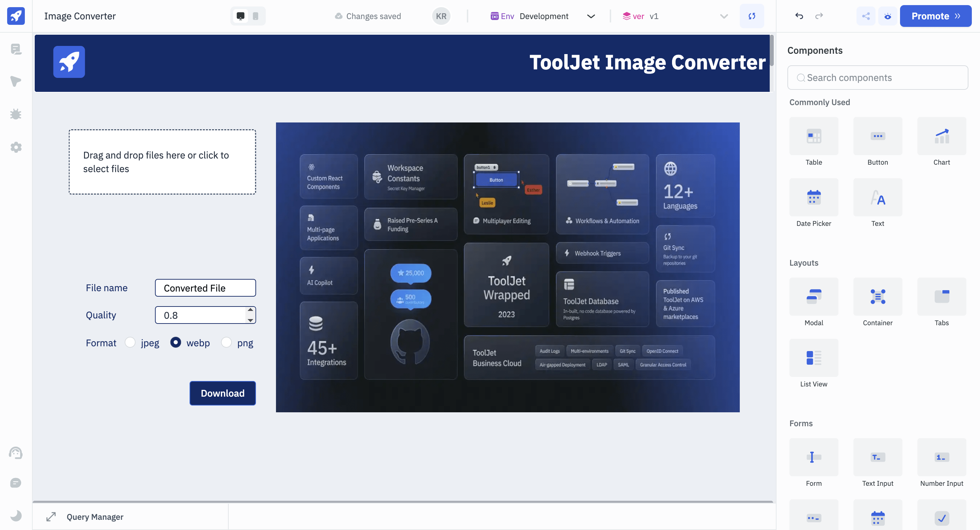Select the jpeg format radio button
980x530 pixels.
click(130, 343)
